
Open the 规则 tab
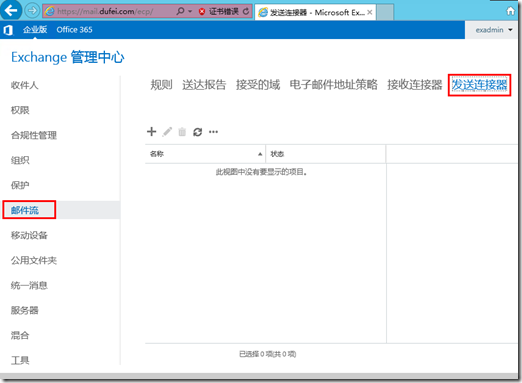click(x=161, y=85)
